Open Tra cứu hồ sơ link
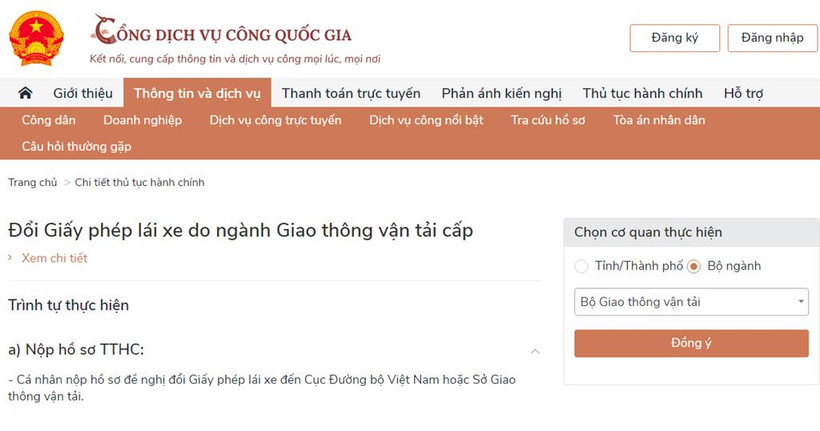This screenshot has width=820, height=431. point(548,120)
